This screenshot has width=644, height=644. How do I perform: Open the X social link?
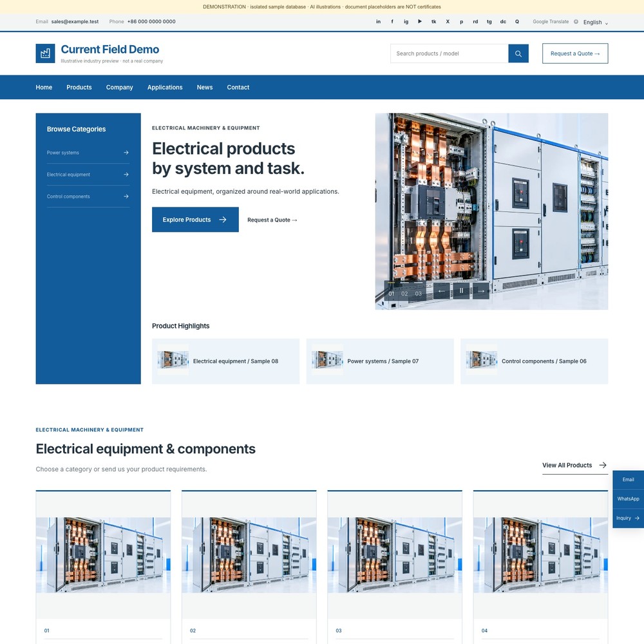pos(448,22)
